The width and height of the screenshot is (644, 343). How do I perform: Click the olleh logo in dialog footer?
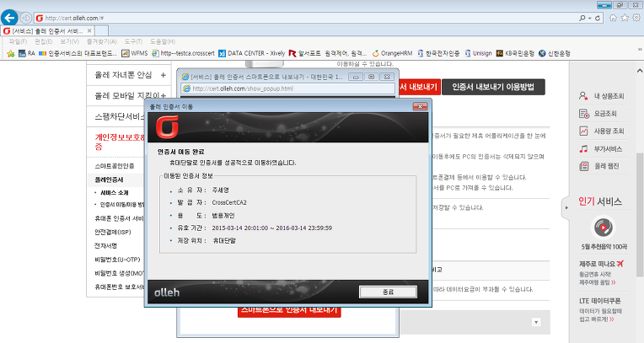pyautogui.click(x=167, y=292)
